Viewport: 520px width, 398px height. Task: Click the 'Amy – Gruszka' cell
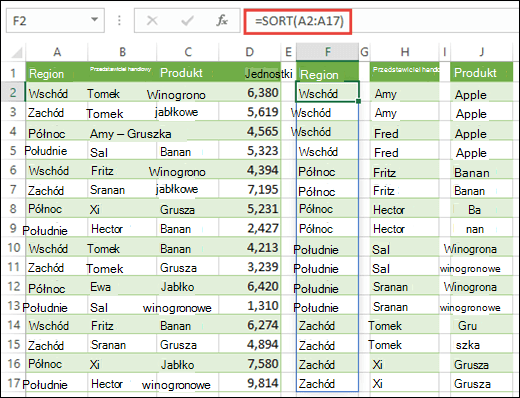pyautogui.click(x=130, y=134)
